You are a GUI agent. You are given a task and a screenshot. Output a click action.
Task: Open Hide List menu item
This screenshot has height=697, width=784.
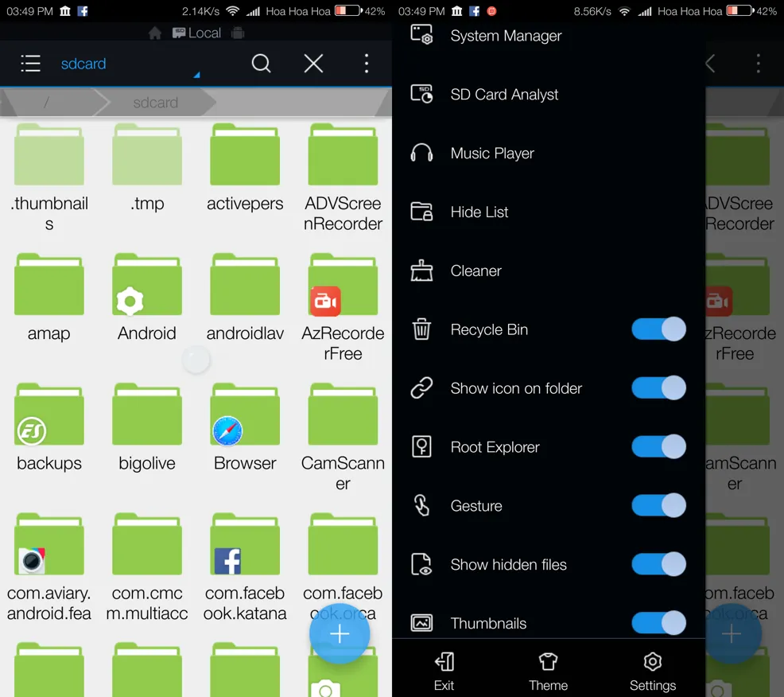[x=479, y=212]
